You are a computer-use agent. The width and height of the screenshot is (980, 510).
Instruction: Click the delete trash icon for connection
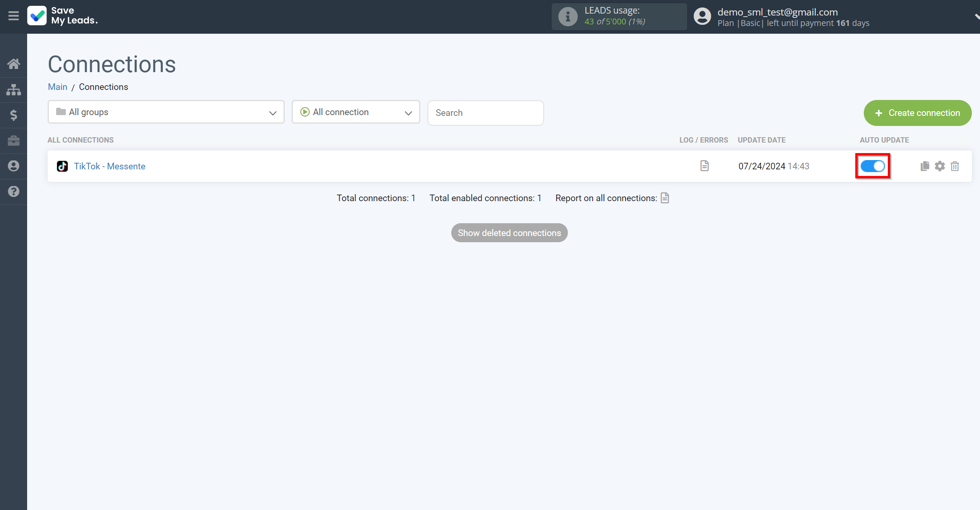tap(955, 166)
